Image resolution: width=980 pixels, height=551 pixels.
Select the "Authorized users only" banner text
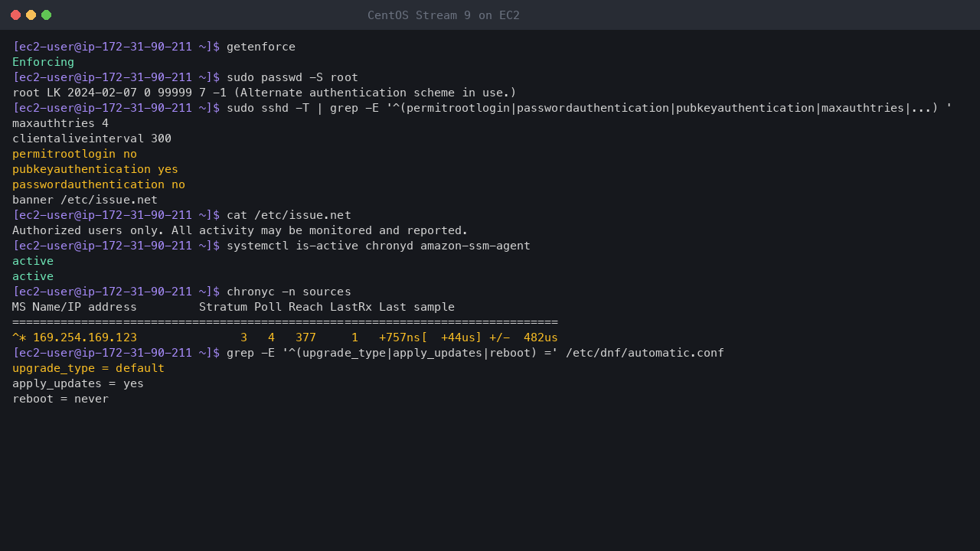240,230
